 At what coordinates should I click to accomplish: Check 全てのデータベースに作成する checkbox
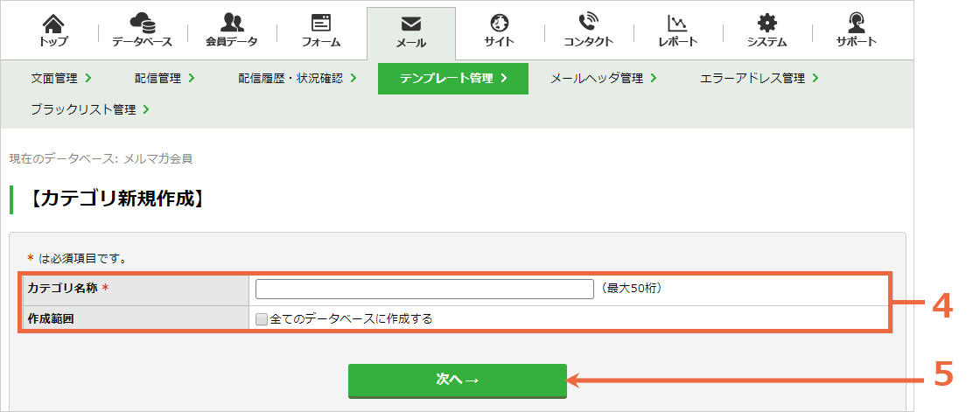click(262, 319)
